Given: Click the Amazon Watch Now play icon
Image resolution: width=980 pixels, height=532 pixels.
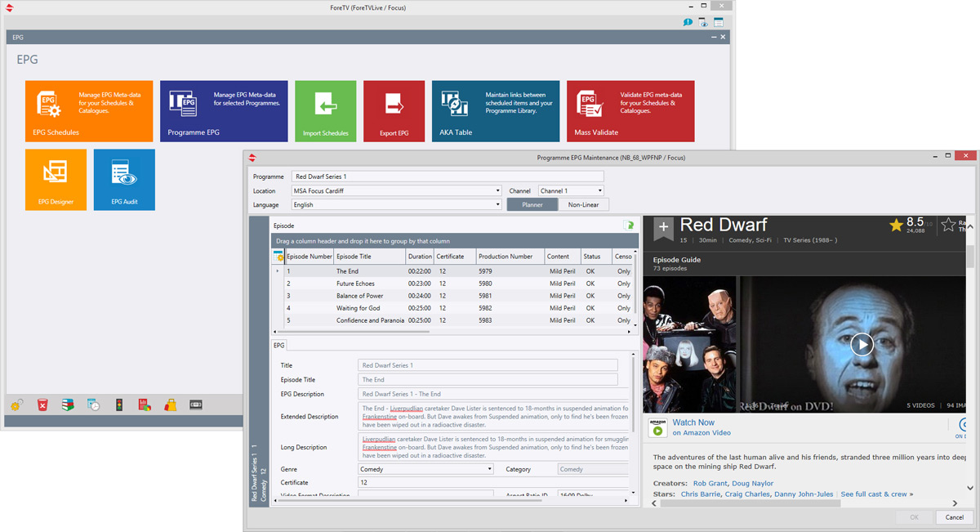Looking at the screenshot, I should point(658,427).
